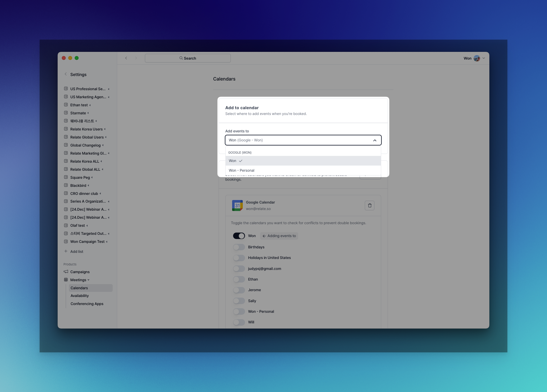This screenshot has width=547, height=392.
Task: Collapse the Add events to dropdown
Action: (x=375, y=140)
